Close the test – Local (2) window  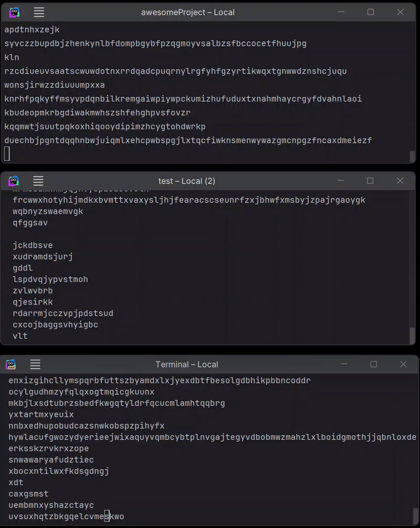[400, 181]
